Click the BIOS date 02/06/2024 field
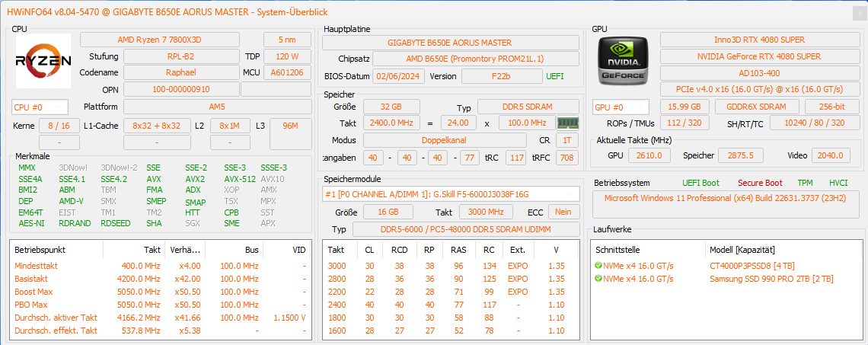 (398, 76)
